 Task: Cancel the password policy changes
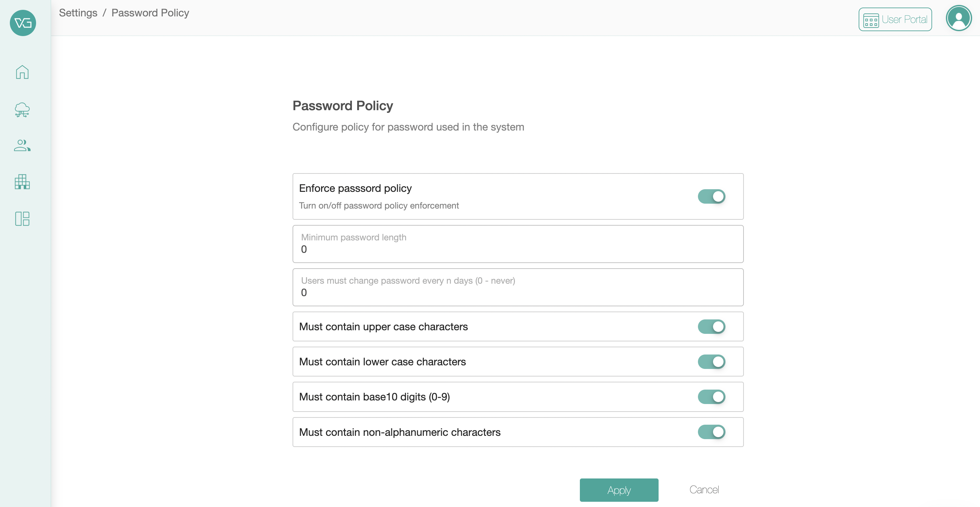(704, 490)
